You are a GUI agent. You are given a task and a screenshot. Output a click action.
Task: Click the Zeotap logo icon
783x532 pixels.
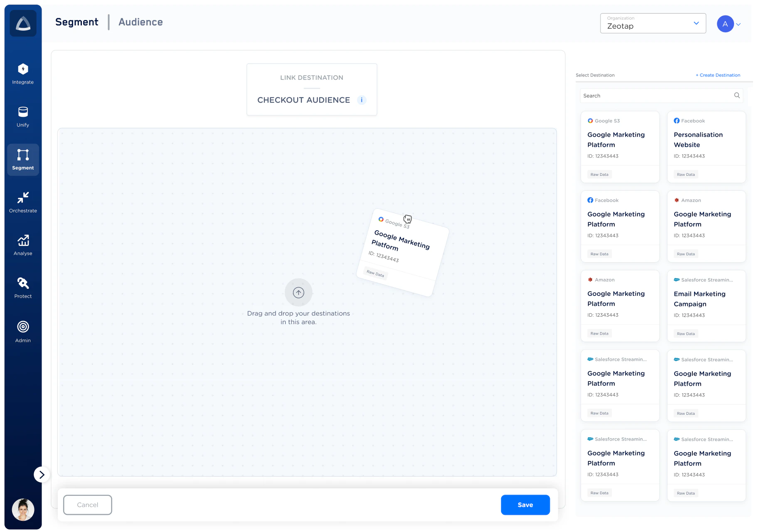point(23,23)
